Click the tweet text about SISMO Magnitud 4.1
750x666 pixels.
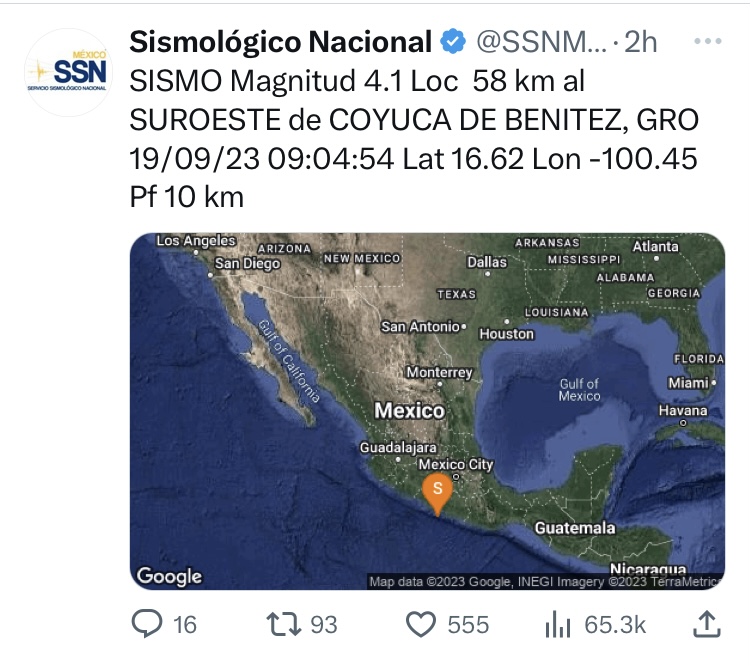tap(414, 138)
